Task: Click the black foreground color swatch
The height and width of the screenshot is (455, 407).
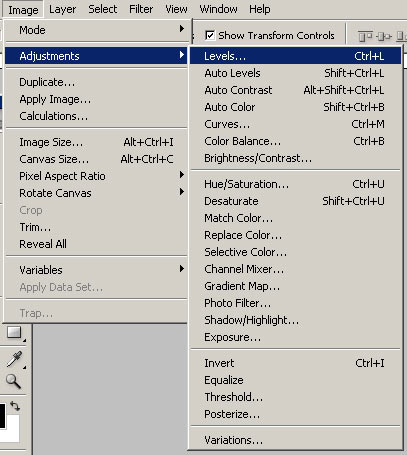Action: pyautogui.click(x=2, y=415)
